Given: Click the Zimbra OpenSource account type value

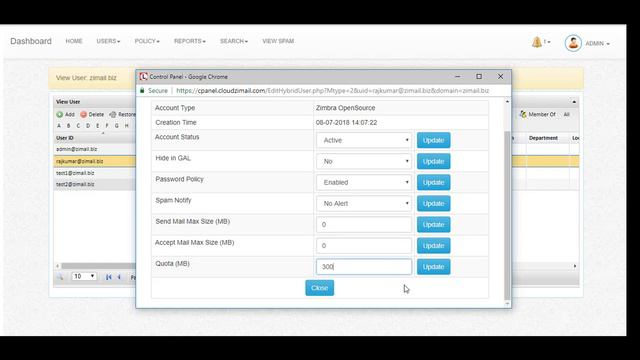Looking at the screenshot, I should coord(345,108).
